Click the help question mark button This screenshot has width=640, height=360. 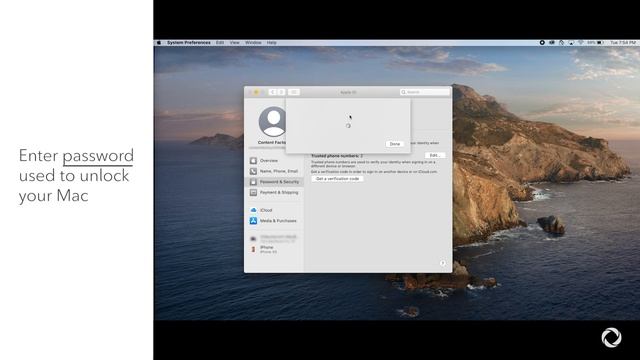443,263
